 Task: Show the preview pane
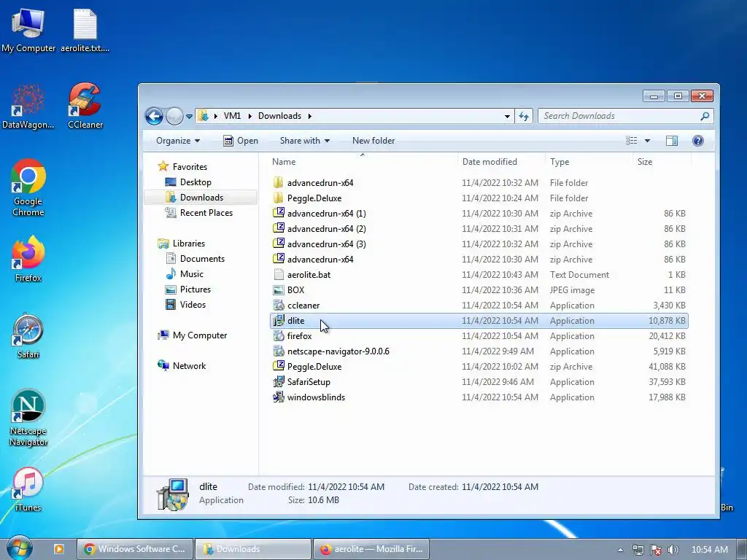click(x=672, y=141)
